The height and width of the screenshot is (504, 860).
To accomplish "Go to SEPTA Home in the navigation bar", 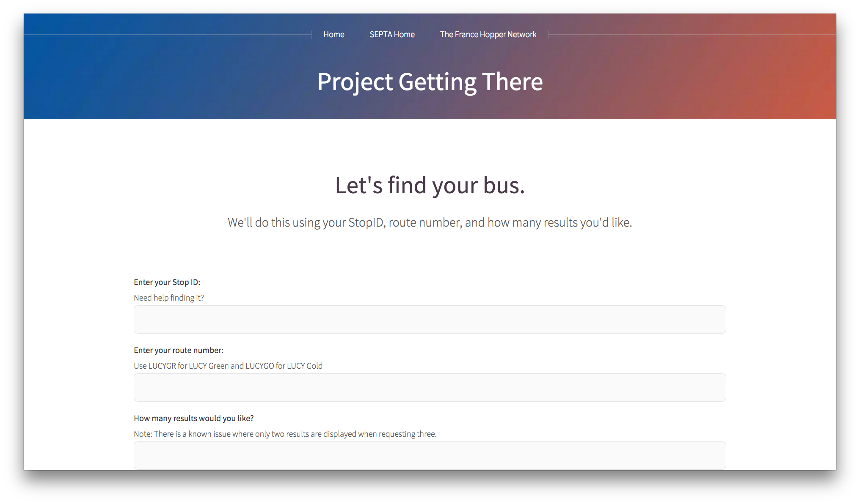I will click(x=392, y=35).
